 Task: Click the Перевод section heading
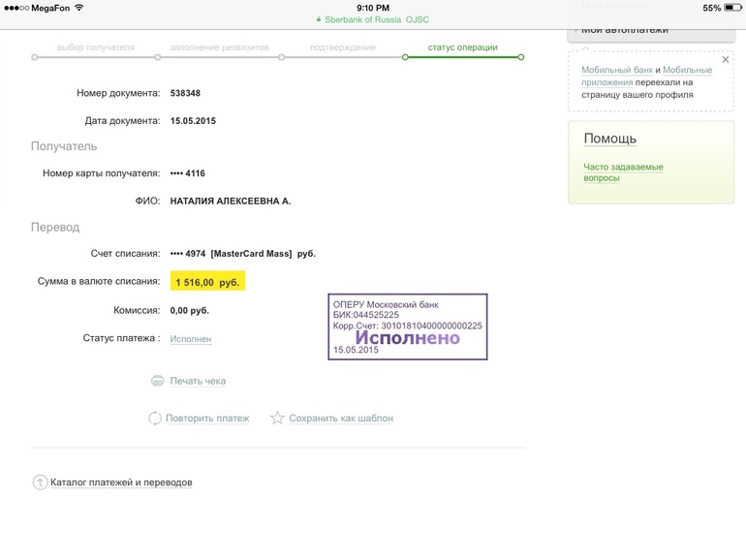click(55, 227)
